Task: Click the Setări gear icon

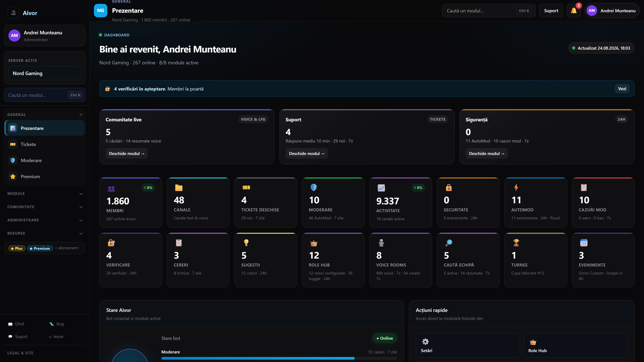Action: (x=425, y=342)
